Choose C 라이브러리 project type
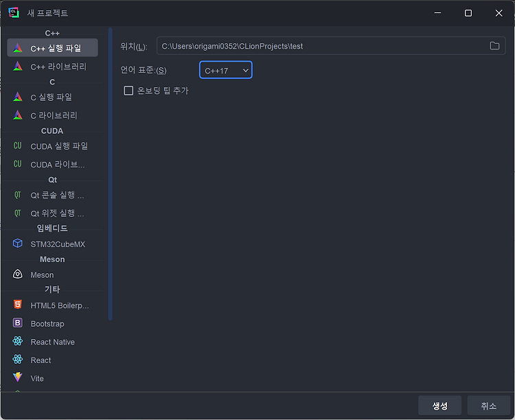 (53, 115)
